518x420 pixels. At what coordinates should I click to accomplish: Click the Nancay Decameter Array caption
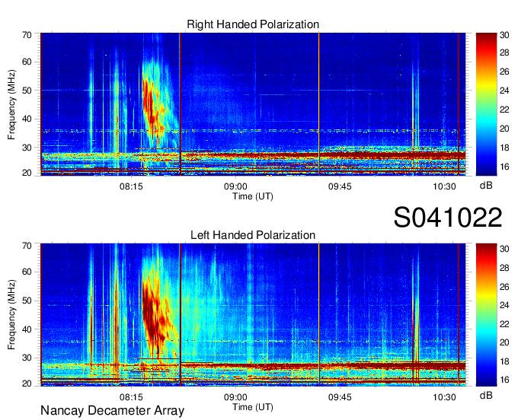coord(112,411)
